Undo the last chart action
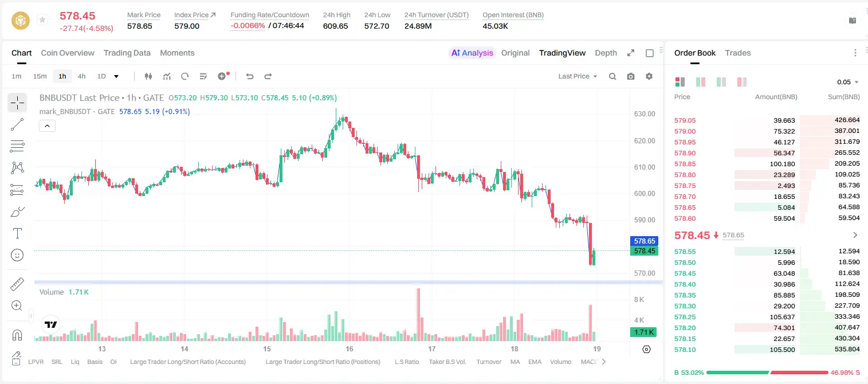Image resolution: width=868 pixels, height=384 pixels. [249, 76]
